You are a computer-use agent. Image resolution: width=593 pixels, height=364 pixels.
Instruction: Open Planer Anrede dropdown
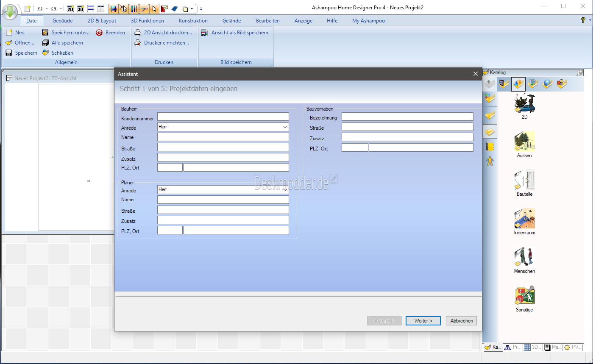click(285, 189)
